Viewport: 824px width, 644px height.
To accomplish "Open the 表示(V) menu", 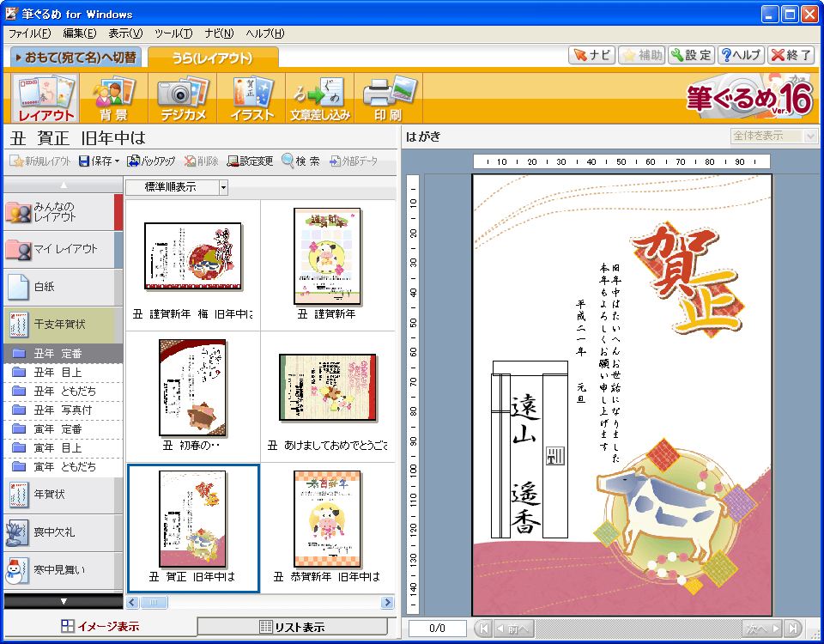I will [x=125, y=33].
